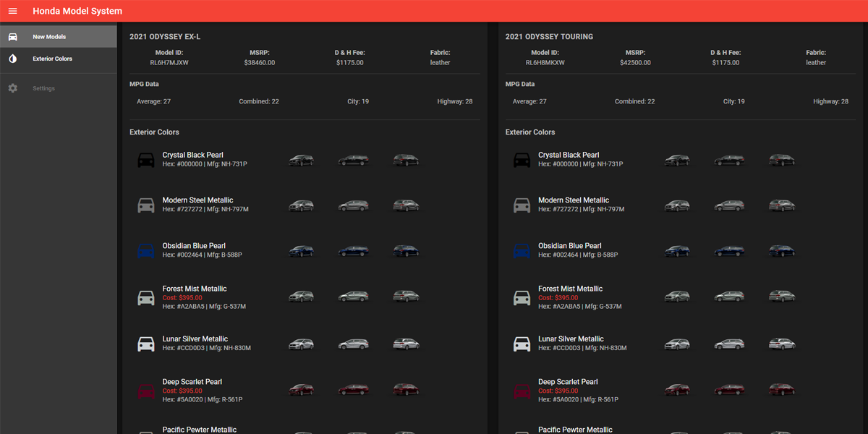868x434 pixels.
Task: Click Obsidian Blue Pearl car icon in Touring
Action: (x=522, y=250)
